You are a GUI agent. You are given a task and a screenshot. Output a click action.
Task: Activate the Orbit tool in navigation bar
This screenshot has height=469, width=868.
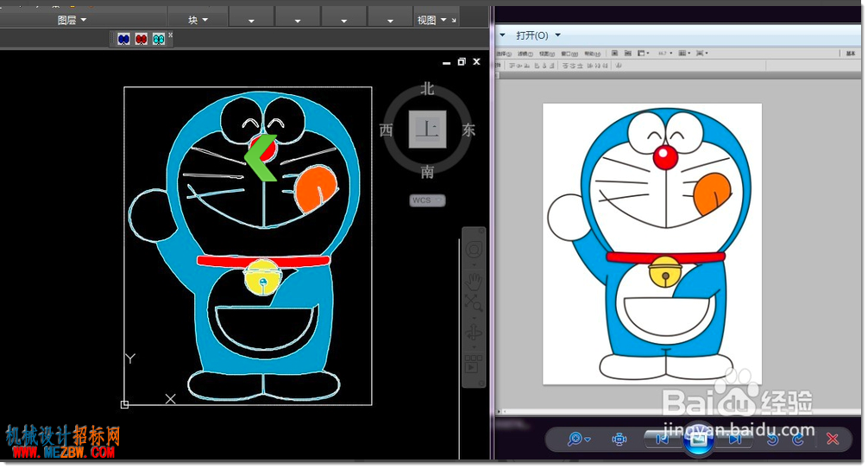pyautogui.click(x=474, y=333)
